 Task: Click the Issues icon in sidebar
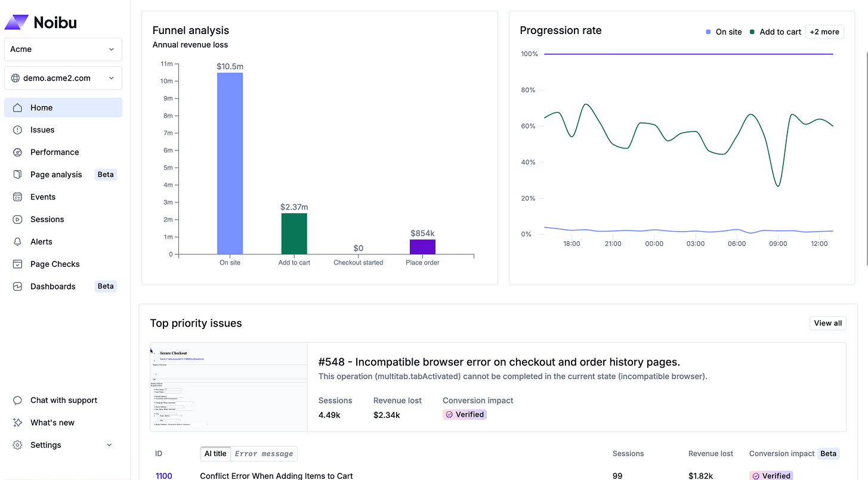tap(18, 130)
